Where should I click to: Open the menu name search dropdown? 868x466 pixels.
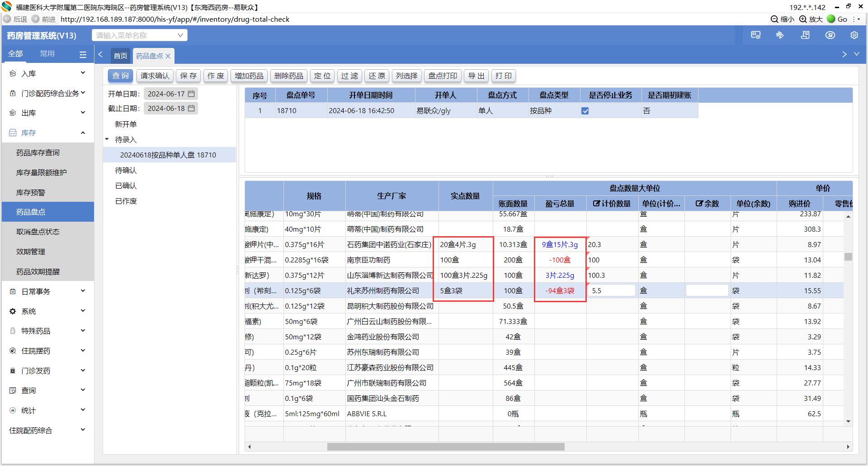click(x=180, y=35)
